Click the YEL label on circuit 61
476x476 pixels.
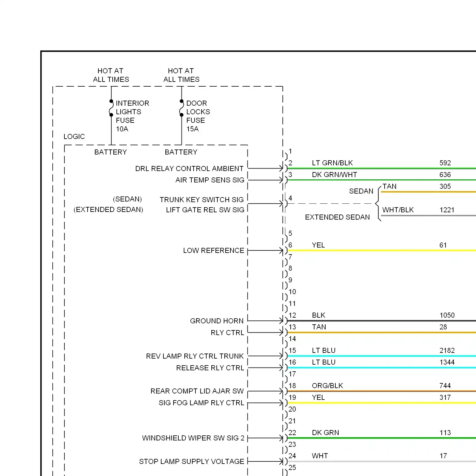(318, 245)
